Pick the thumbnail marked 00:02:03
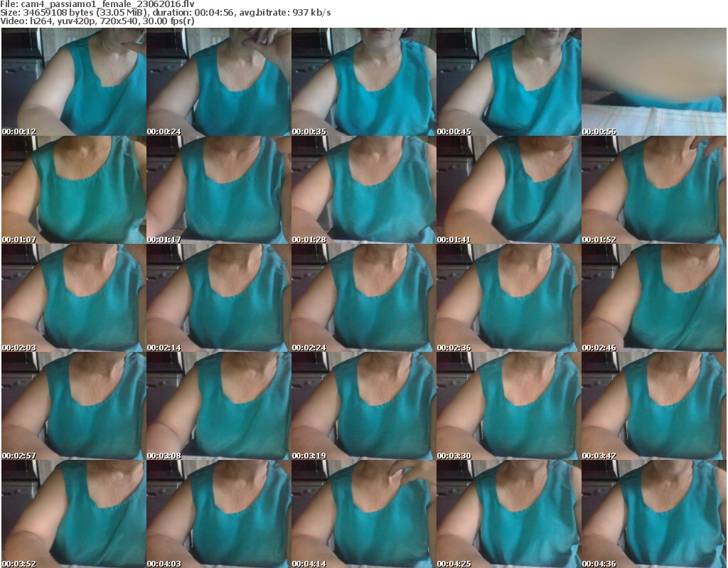 click(74, 298)
